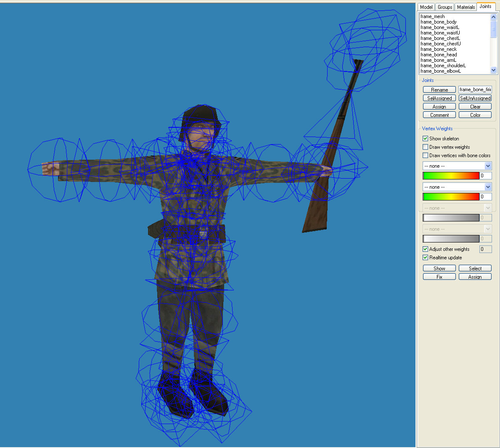The image size is (500, 448).
Task: Select the Joints tab
Action: click(x=485, y=6)
